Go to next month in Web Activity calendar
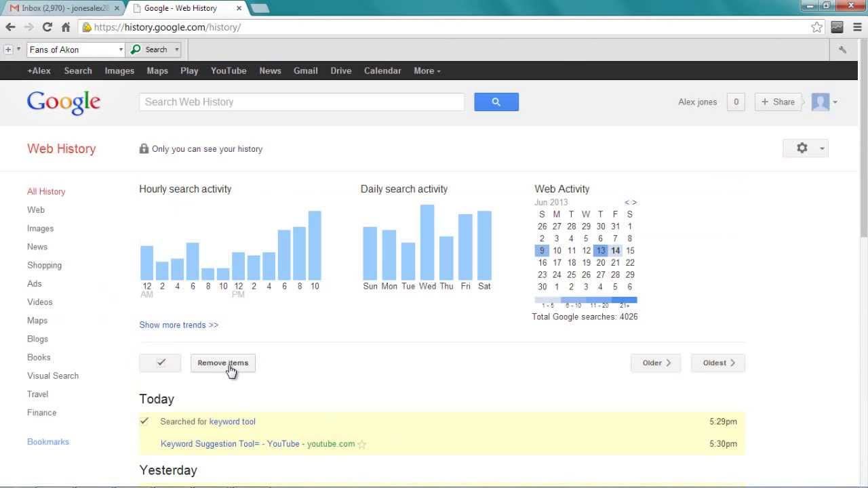The image size is (868, 488). point(634,202)
